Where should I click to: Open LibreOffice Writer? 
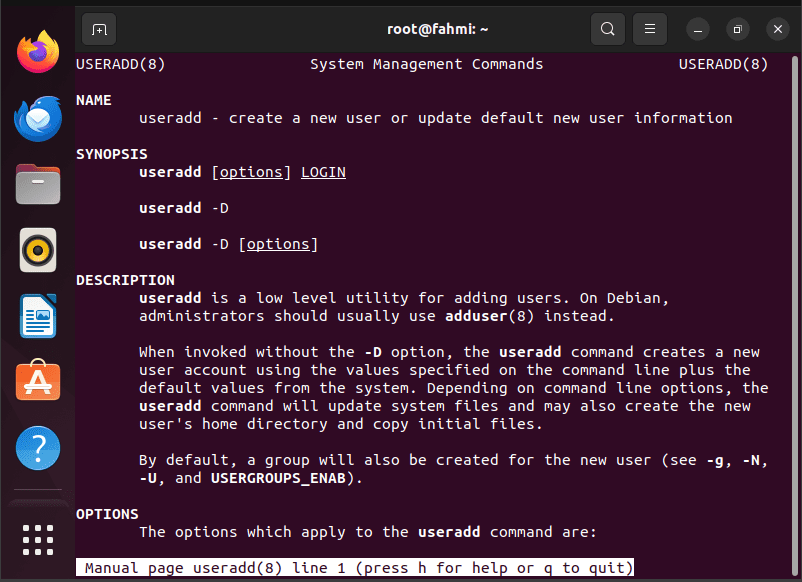point(38,316)
